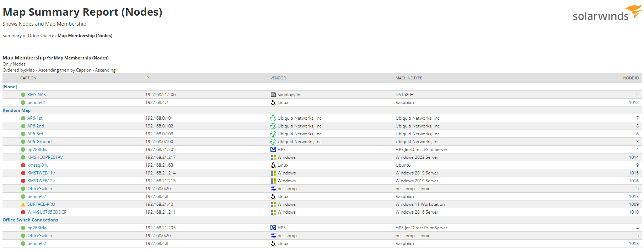Open the Office Switch Connections group link
This screenshot has width=644, height=251.
(x=30, y=220)
